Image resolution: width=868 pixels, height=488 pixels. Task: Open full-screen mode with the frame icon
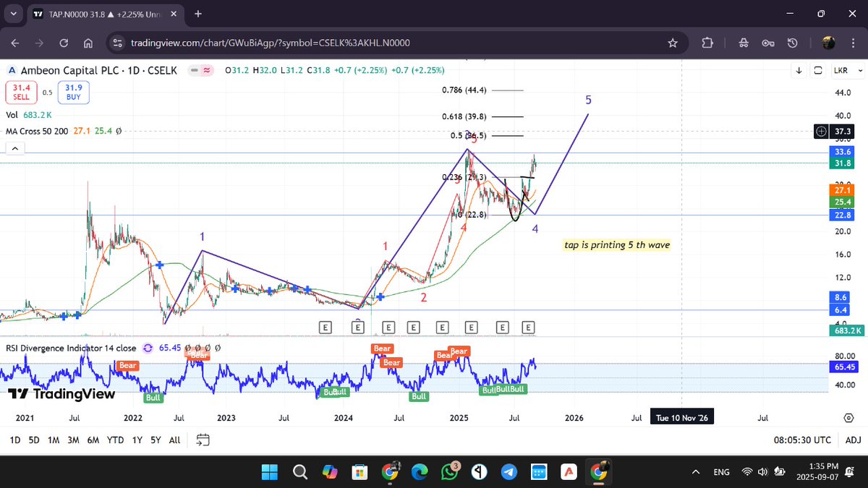(818, 69)
